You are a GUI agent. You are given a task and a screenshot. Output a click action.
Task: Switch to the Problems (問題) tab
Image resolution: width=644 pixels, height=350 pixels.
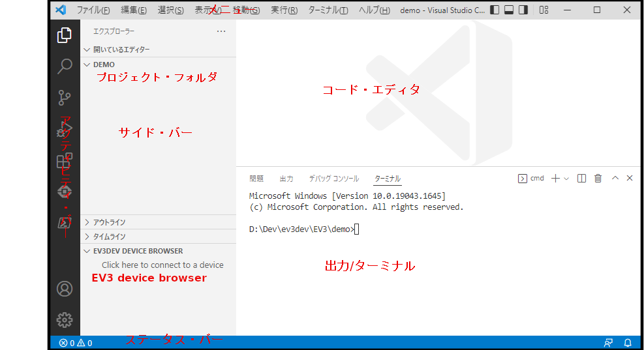[256, 179]
